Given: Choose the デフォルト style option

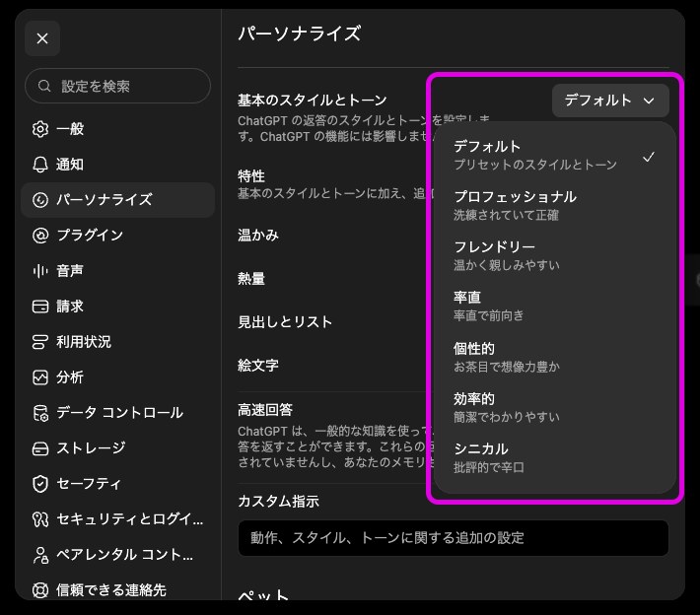Looking at the screenshot, I should [x=554, y=155].
